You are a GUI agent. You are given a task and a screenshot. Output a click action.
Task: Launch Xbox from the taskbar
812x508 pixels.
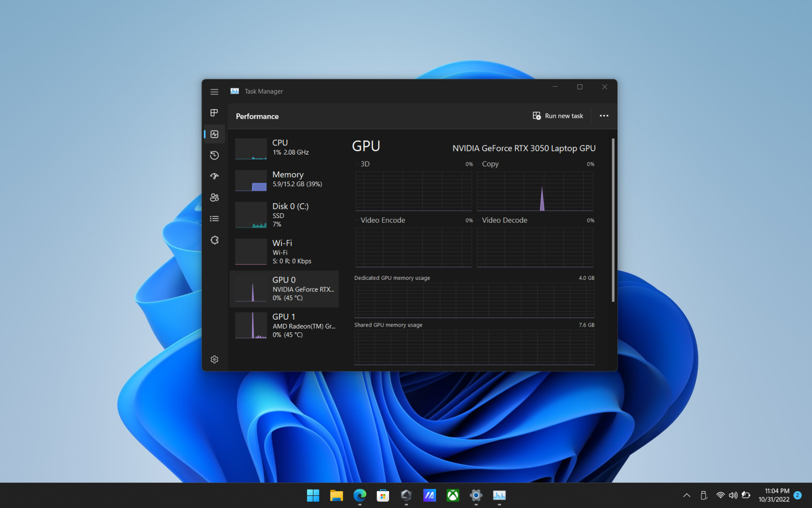pyautogui.click(x=453, y=495)
